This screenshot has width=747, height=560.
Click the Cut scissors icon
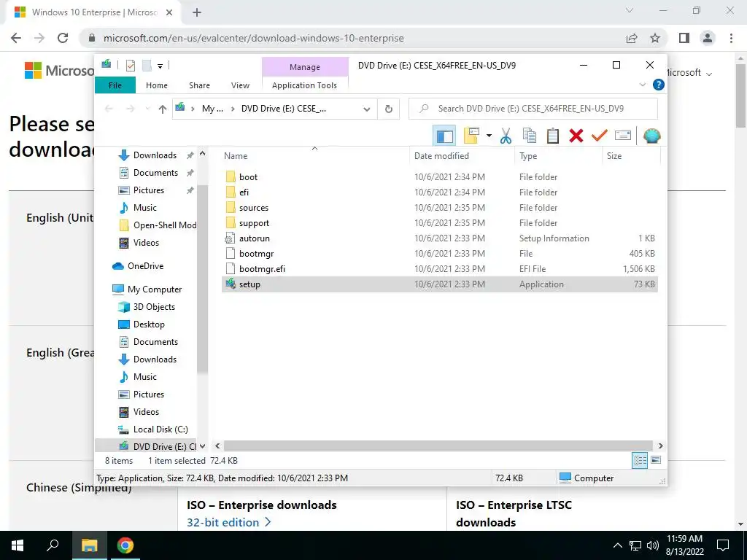506,136
